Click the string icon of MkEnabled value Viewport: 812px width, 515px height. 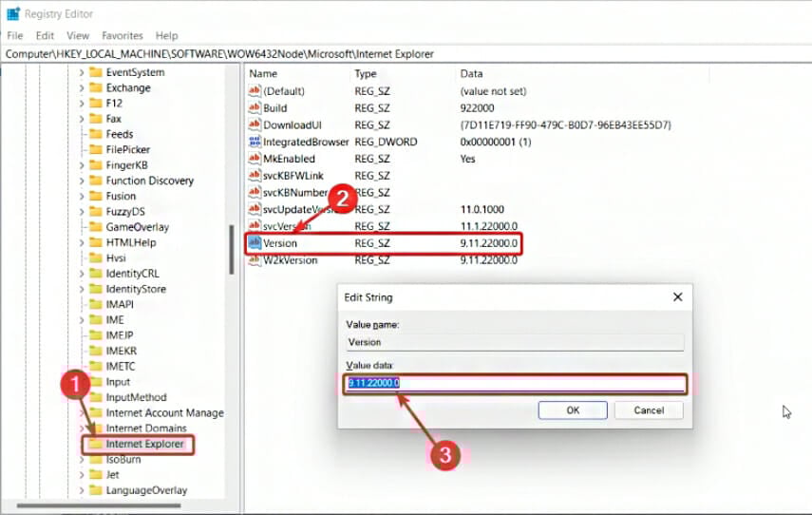255,159
